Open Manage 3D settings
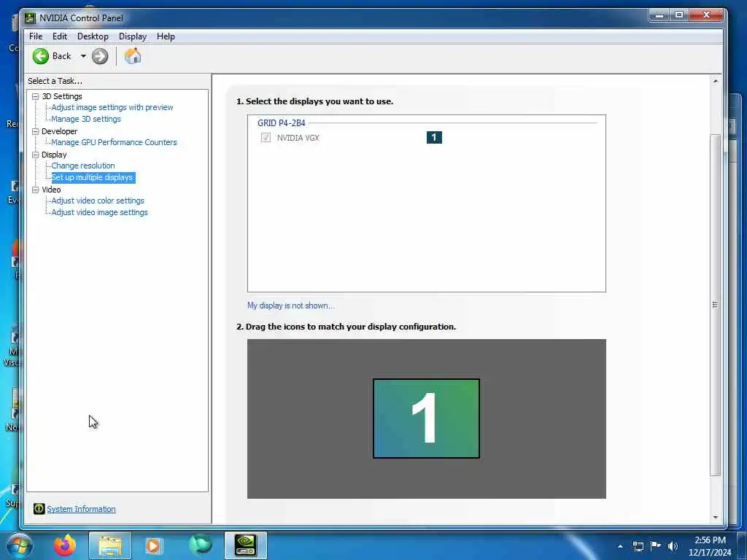This screenshot has height=560, width=747. pos(86,119)
